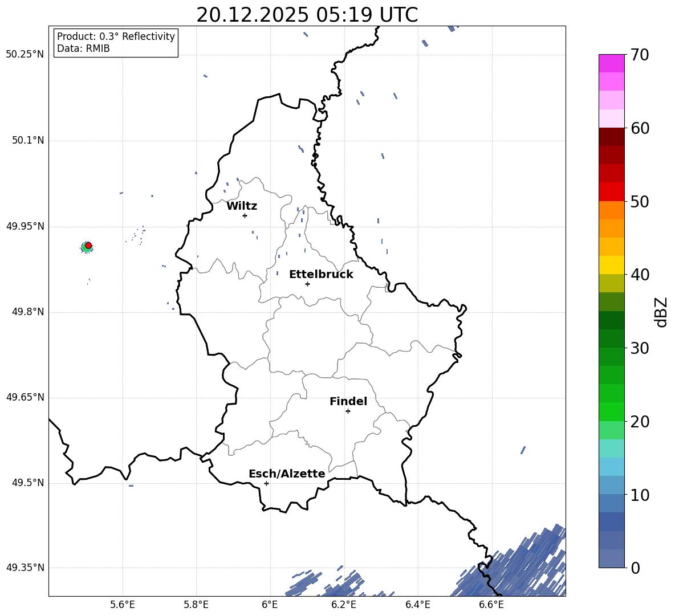Click the 50.25°N latitude label

click(x=25, y=55)
